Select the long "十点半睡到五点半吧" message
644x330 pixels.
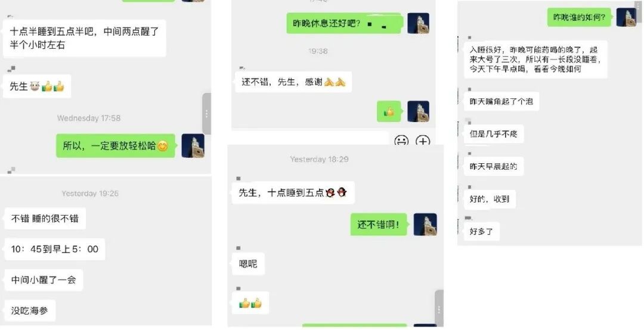click(x=85, y=38)
